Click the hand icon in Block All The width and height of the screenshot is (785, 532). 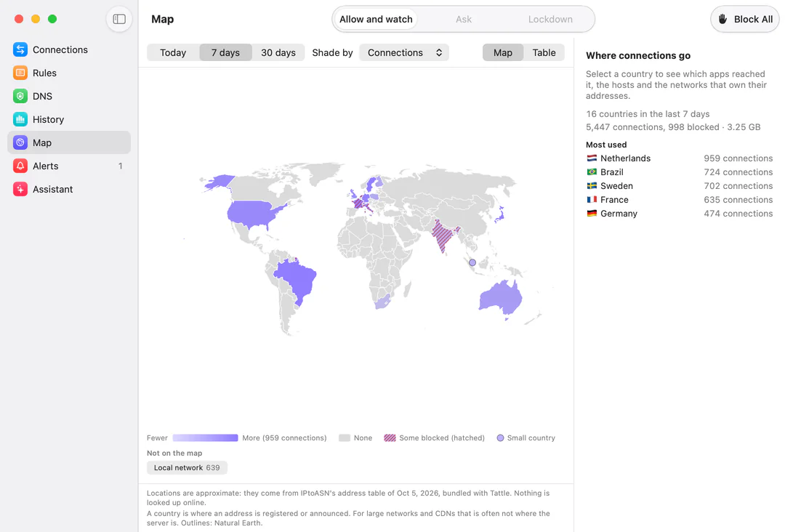722,19
